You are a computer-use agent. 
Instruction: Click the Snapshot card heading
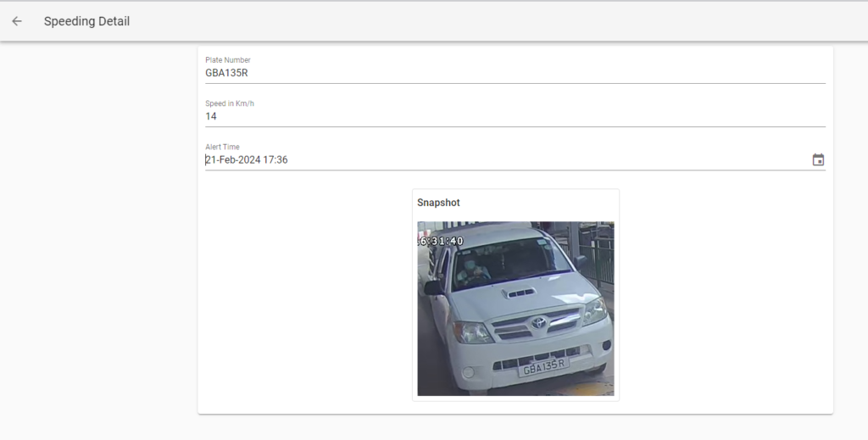pyautogui.click(x=438, y=203)
